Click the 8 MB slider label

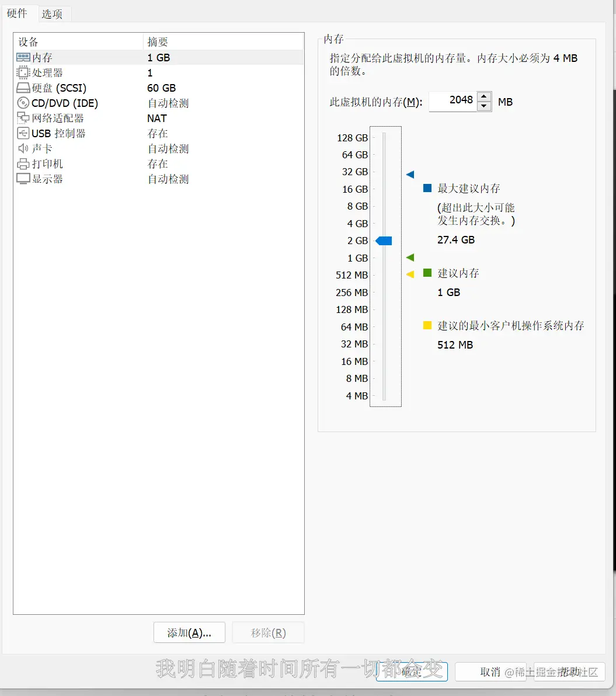click(x=357, y=378)
